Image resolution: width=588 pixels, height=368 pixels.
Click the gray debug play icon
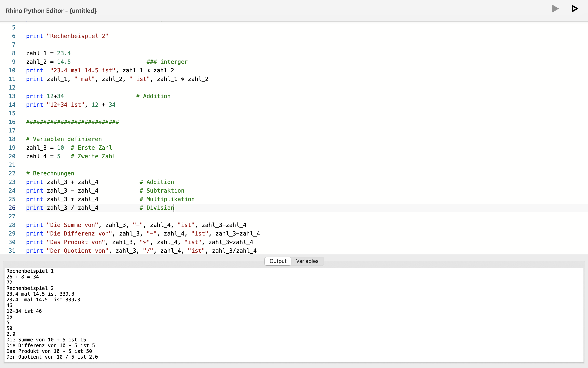click(x=555, y=9)
